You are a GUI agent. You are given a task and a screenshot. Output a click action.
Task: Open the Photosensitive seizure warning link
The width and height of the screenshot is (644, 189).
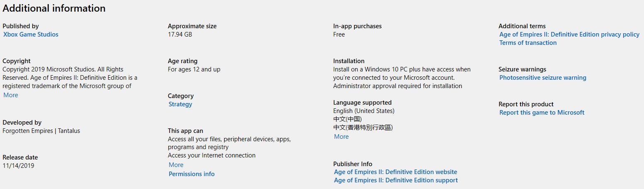coord(543,78)
